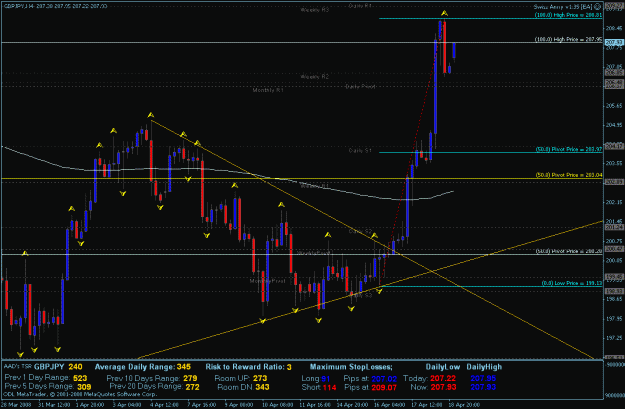Click the Long stop-loss value 91
Screen dimensions: 625x409
point(326,378)
